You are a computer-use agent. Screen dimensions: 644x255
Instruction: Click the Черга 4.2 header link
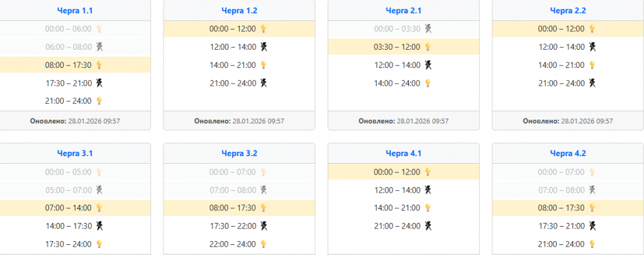(567, 153)
